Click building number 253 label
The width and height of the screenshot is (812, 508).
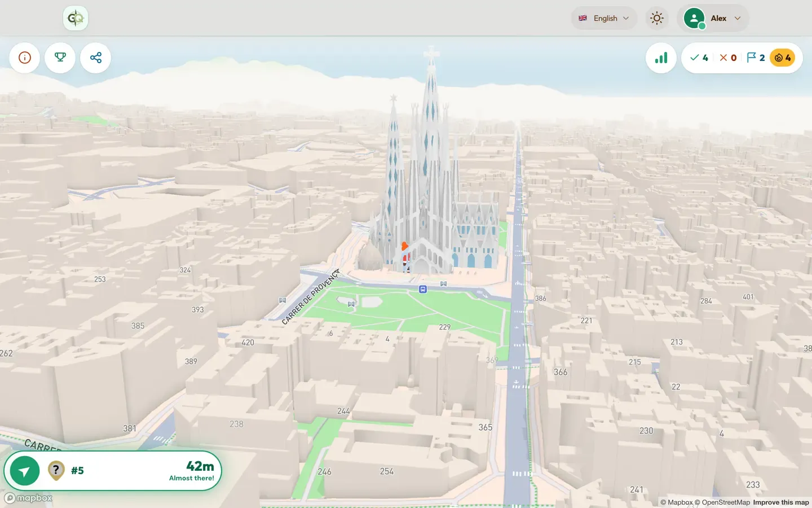coord(100,279)
